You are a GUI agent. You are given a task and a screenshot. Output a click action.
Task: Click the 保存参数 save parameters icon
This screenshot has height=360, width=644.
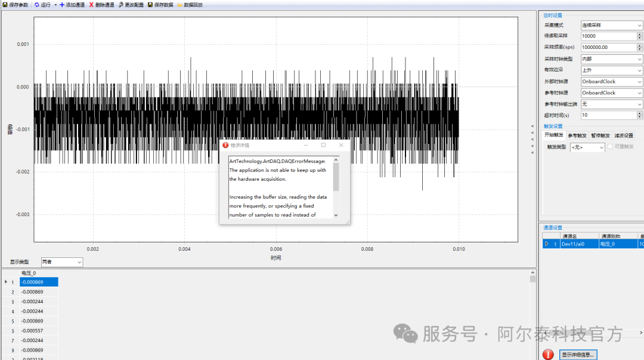[5, 5]
